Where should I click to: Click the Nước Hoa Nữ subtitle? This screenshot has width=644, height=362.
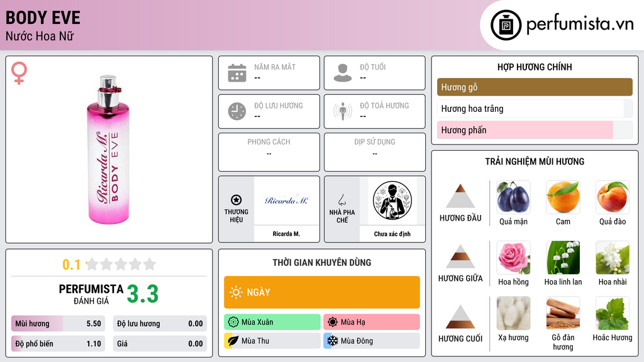tap(40, 36)
